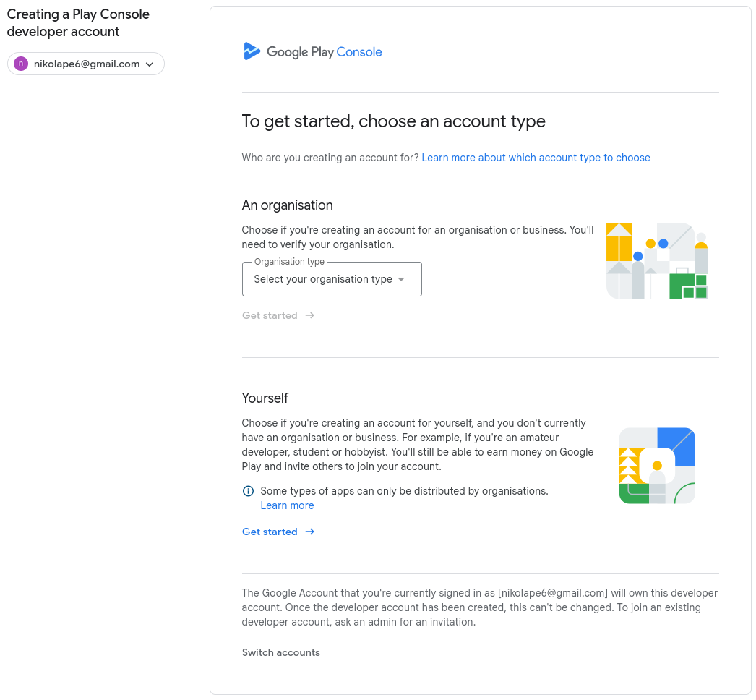Click the chevron in the account chip
The image size is (756, 700).
pyautogui.click(x=150, y=64)
